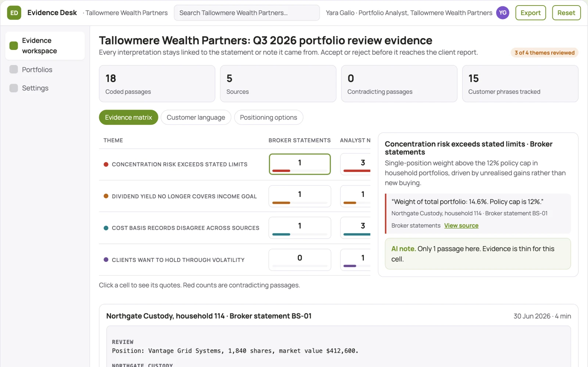Open the YG user avatar

click(502, 13)
